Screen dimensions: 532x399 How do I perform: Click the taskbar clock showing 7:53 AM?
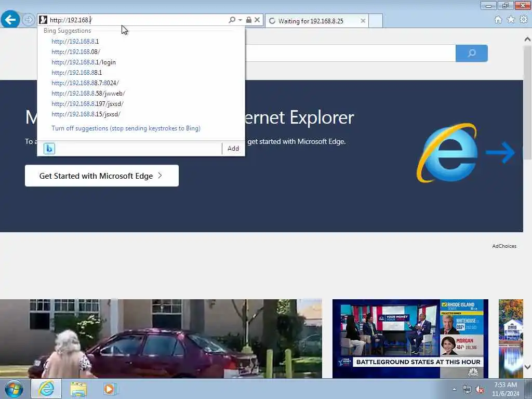point(506,389)
